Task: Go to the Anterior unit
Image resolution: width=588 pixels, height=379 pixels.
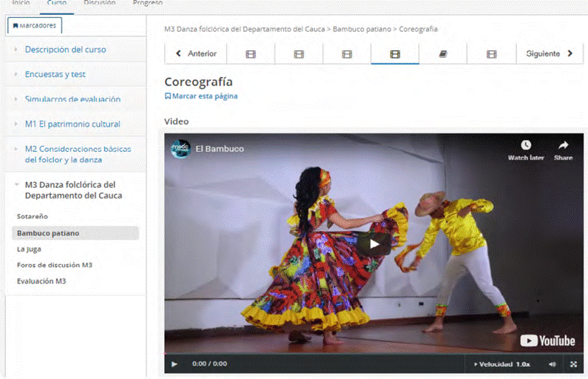Action: pyautogui.click(x=196, y=54)
